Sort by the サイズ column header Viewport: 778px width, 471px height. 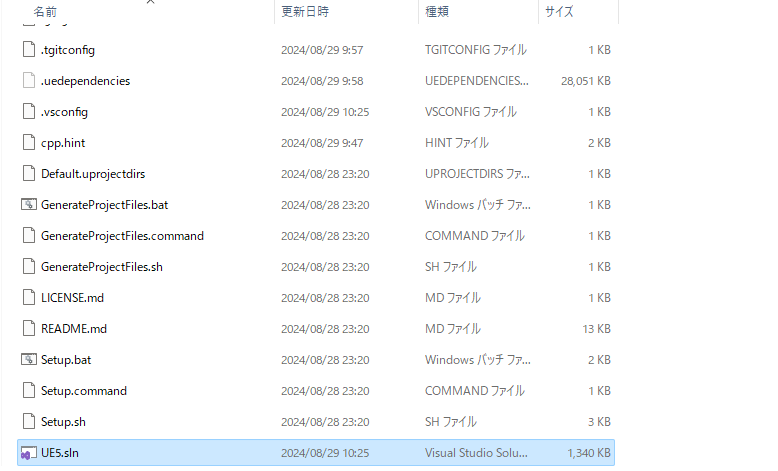pos(559,11)
